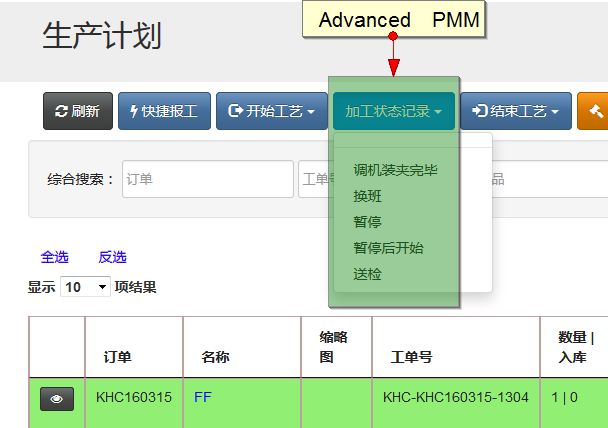608x428 pixels.
Task: Click 反选 invert selection link
Action: pyautogui.click(x=112, y=257)
